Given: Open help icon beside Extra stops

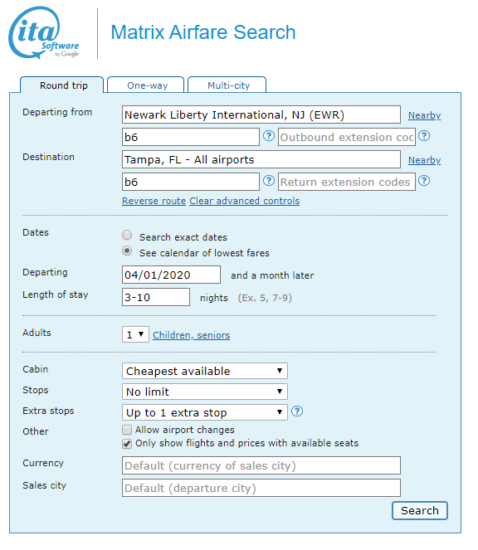Looking at the screenshot, I should click(297, 411).
